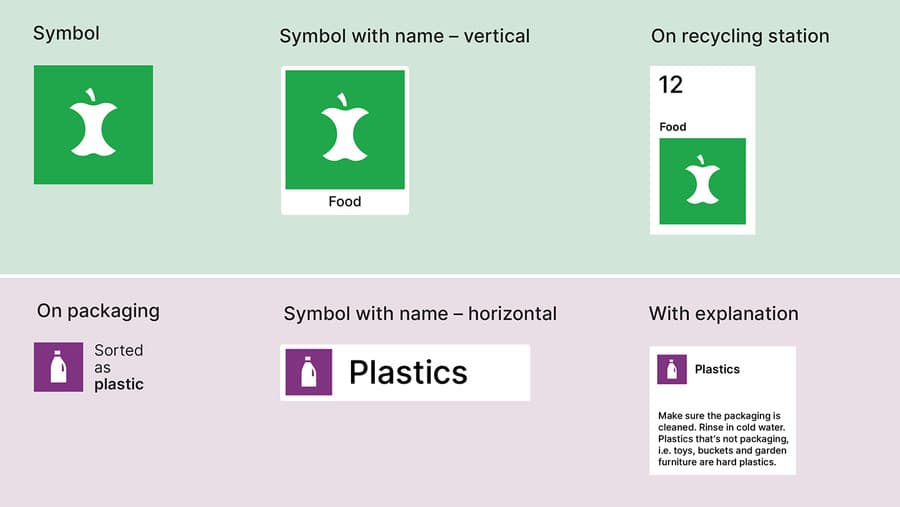Click the small bottle icon in the explanation card
Screen dimensions: 900x507
(672, 369)
